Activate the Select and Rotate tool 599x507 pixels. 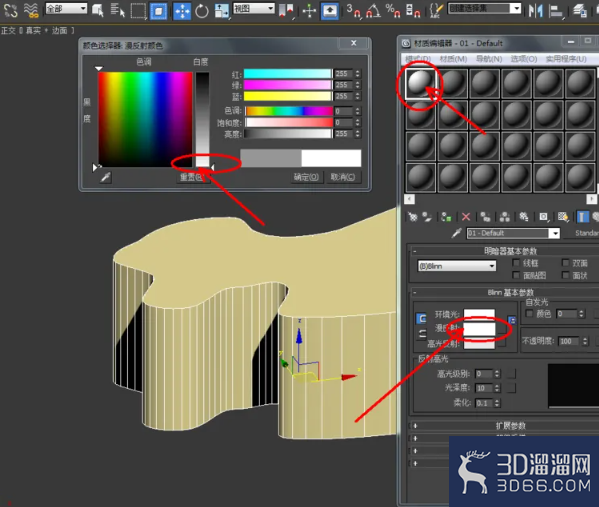pyautogui.click(x=202, y=11)
